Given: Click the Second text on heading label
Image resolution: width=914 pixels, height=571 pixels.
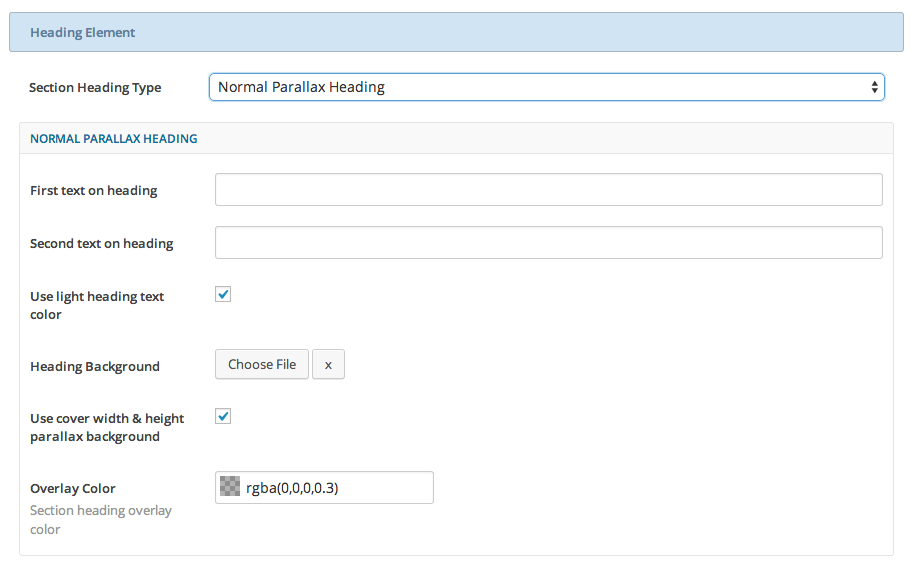Looking at the screenshot, I should (x=102, y=243).
